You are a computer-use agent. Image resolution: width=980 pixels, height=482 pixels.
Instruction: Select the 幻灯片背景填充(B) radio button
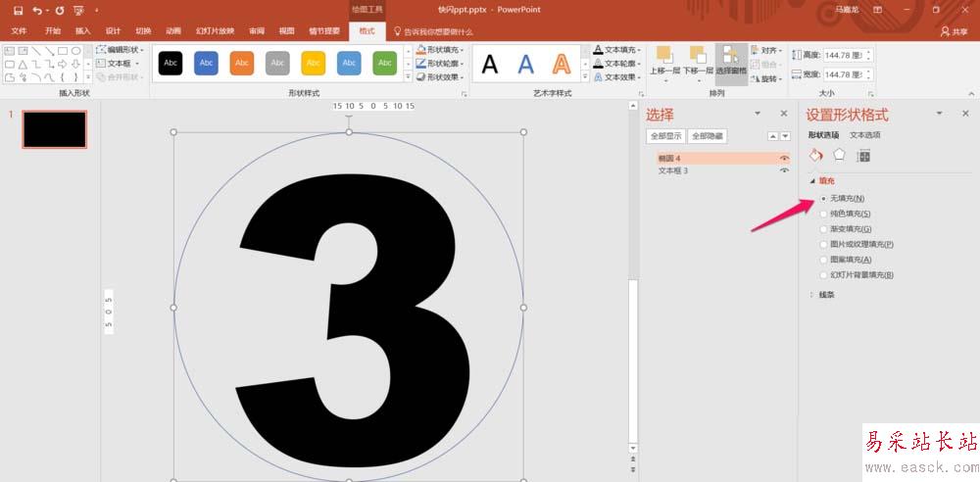[x=823, y=275]
